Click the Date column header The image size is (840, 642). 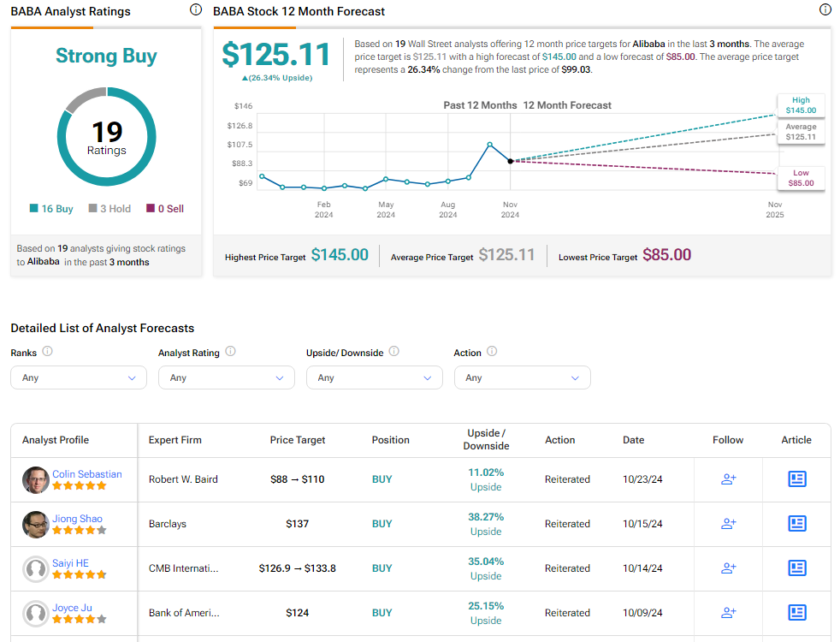coord(633,440)
